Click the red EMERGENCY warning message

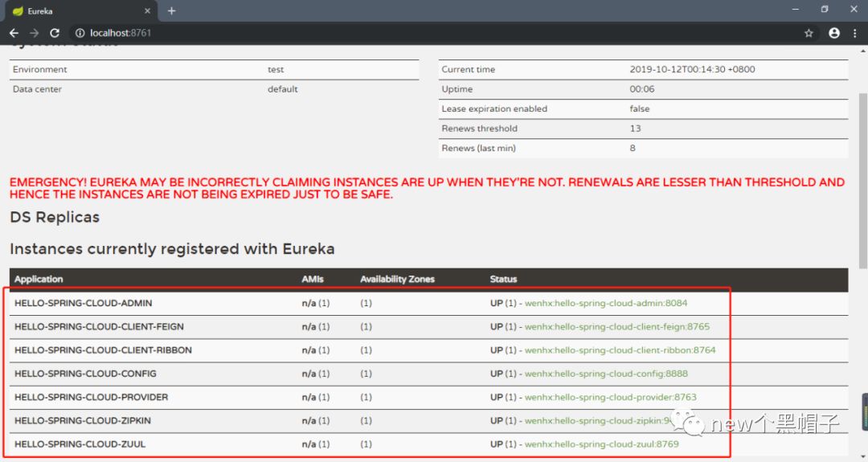click(427, 188)
